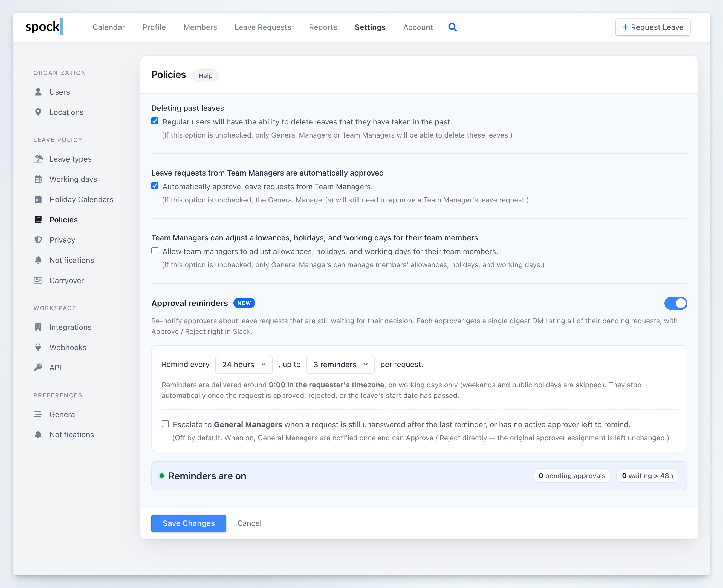Screen dimensions: 723x588
Task: Go to the Calendar tab
Action: [x=108, y=27]
